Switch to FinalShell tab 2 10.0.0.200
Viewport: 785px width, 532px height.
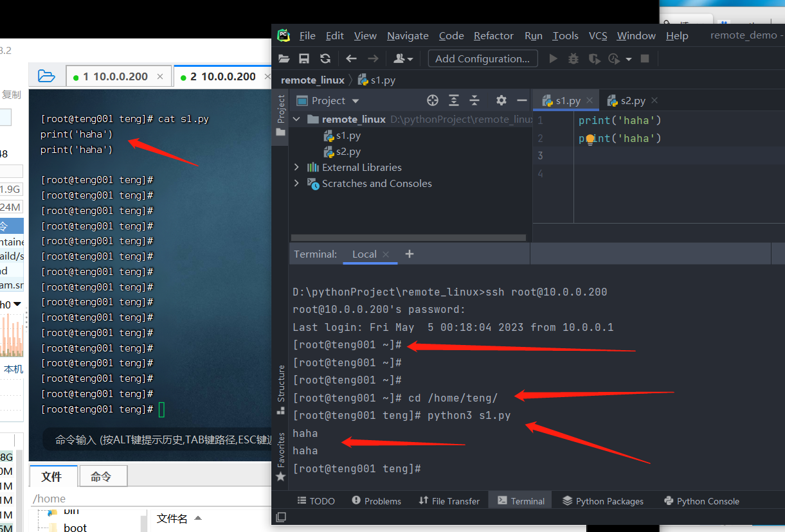tap(222, 76)
